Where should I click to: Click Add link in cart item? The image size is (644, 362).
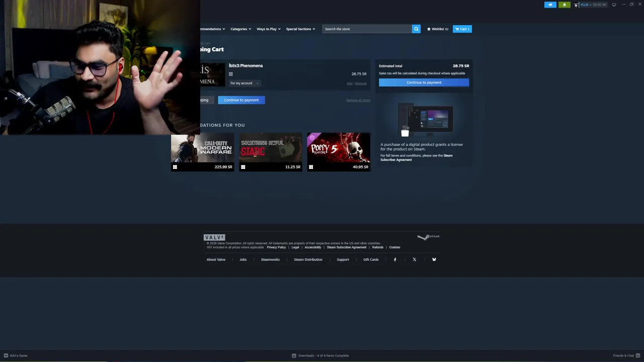(x=350, y=83)
